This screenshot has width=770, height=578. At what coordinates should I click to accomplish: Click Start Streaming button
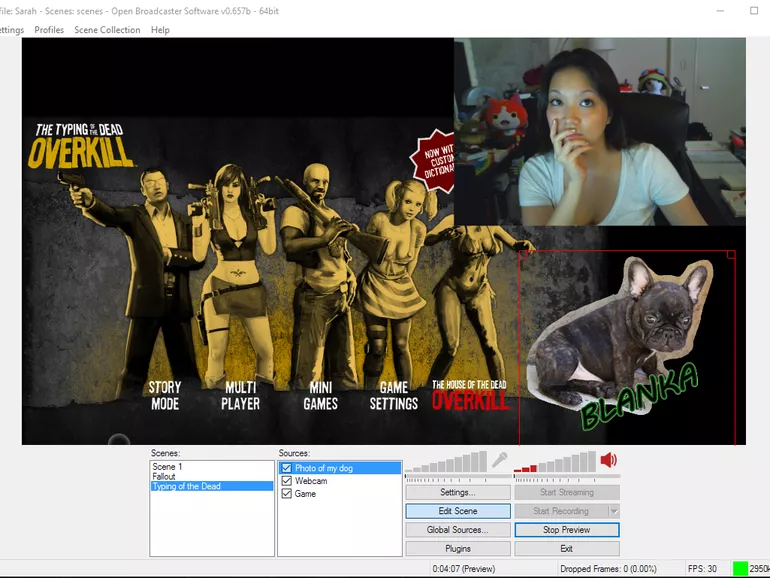click(x=567, y=492)
